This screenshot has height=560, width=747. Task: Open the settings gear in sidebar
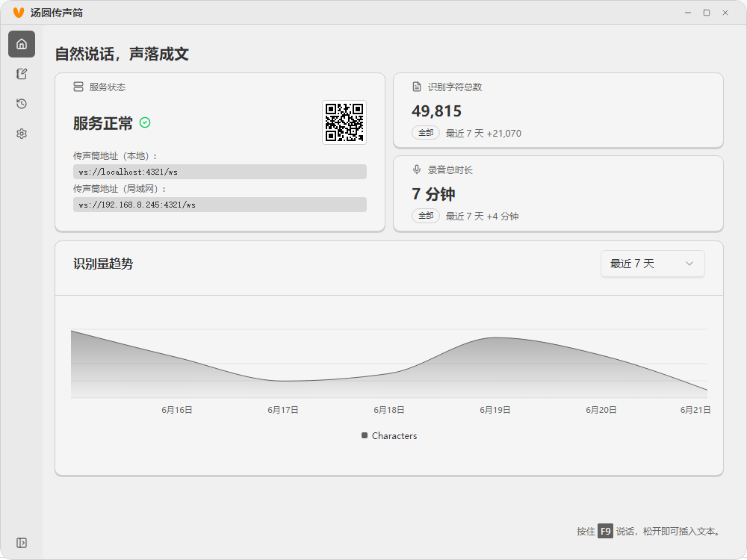22,134
